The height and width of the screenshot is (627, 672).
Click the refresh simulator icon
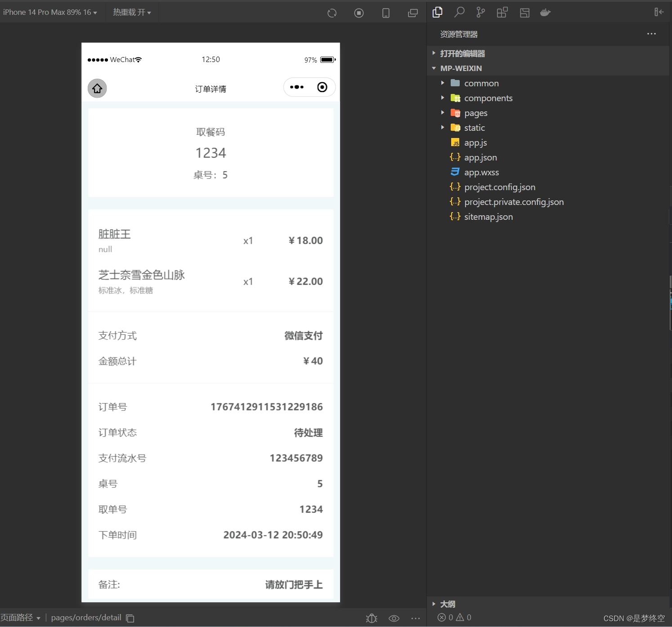point(332,13)
